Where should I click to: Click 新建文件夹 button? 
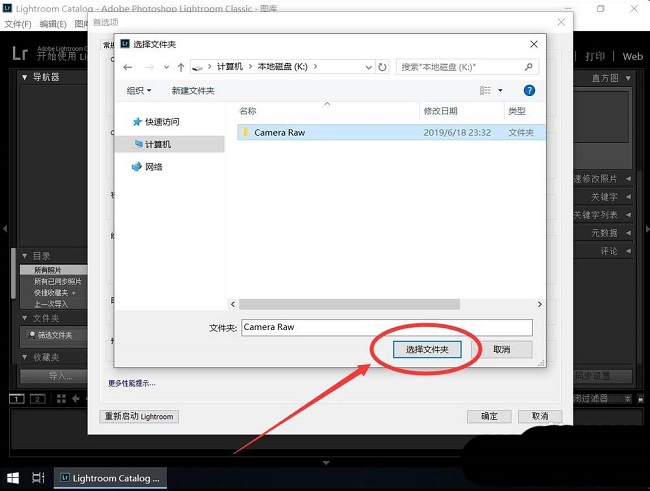tap(193, 90)
